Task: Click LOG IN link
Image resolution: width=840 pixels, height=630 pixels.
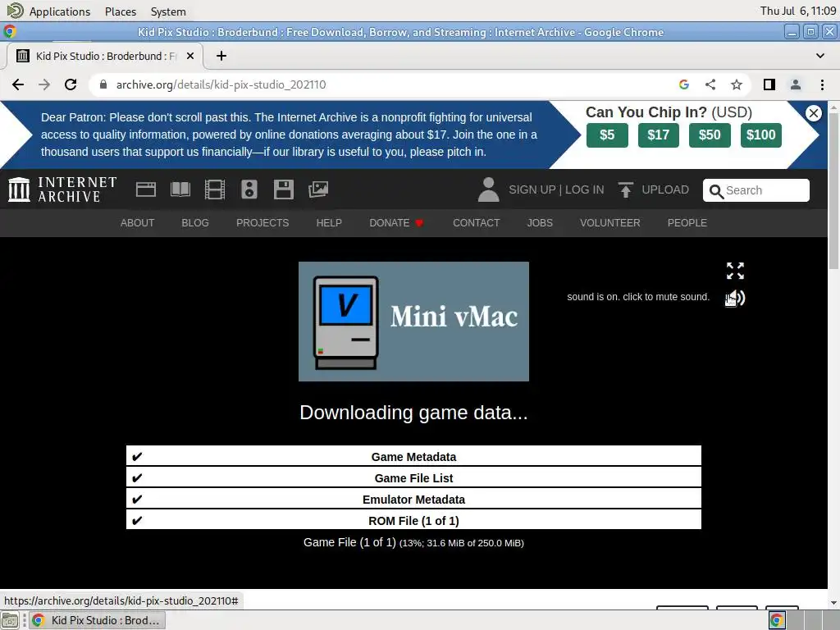Action: pyautogui.click(x=584, y=189)
